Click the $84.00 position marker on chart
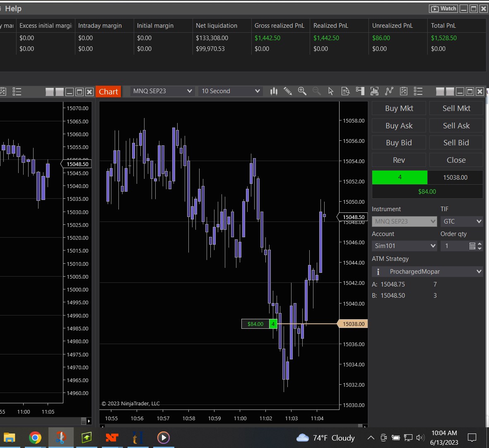The height and width of the screenshot is (448, 489). point(255,324)
